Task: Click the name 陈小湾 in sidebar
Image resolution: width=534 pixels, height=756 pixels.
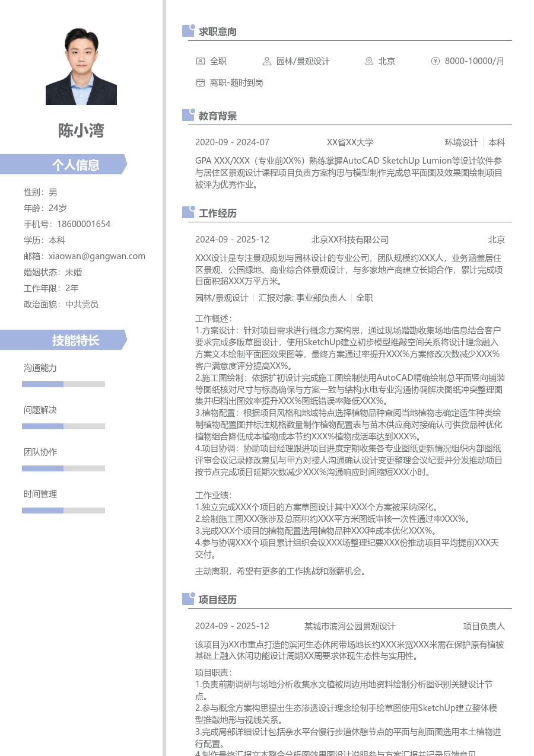Action: pyautogui.click(x=81, y=131)
